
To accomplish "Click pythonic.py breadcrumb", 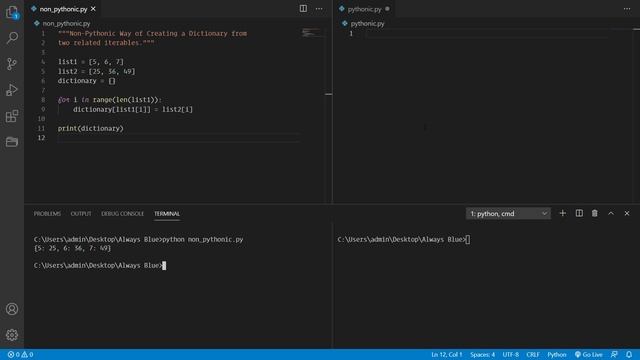I will 367,24.
